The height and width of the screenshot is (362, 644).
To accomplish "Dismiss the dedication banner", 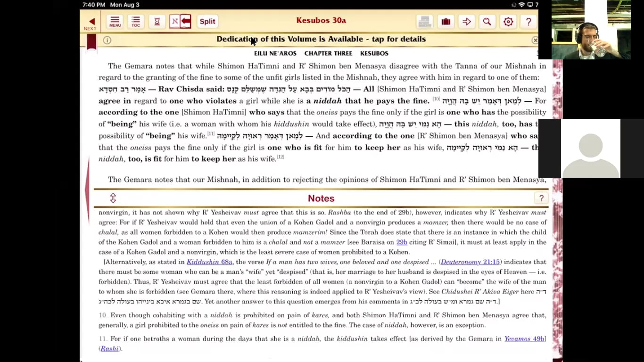I will pyautogui.click(x=535, y=41).
